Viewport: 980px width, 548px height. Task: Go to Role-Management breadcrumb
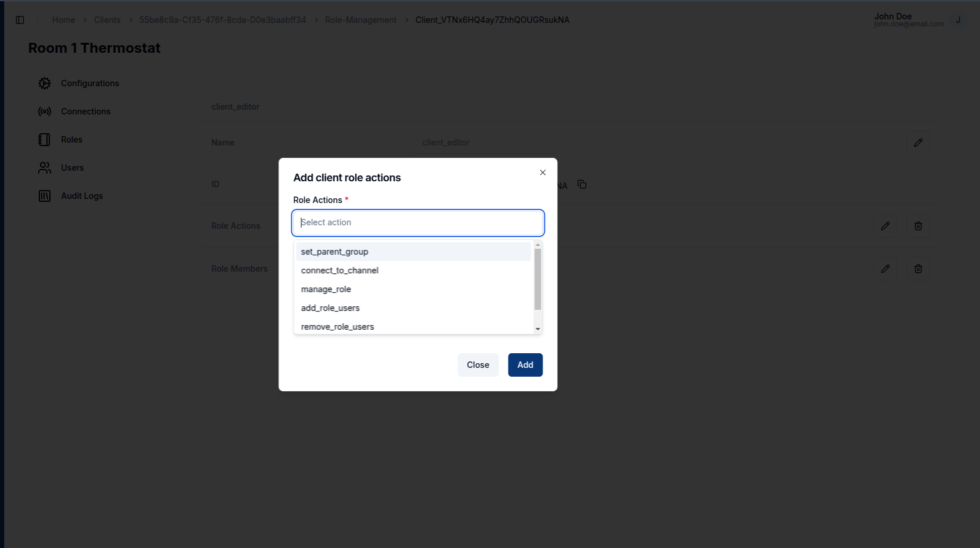361,20
